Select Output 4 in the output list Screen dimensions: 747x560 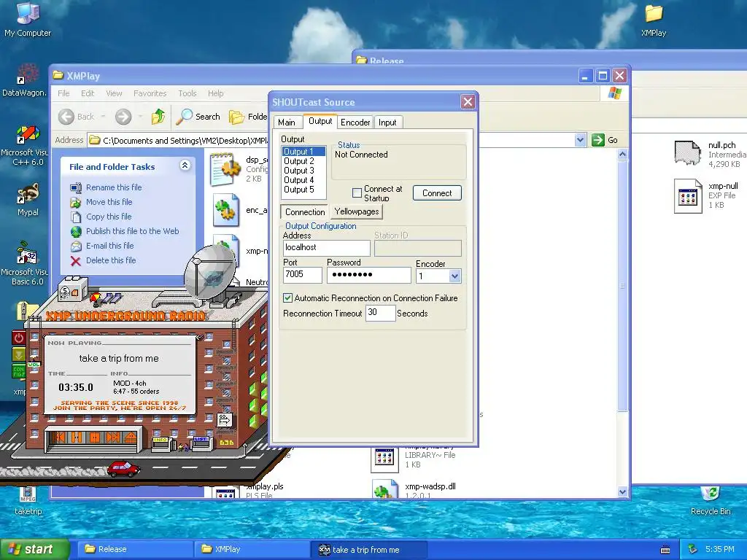click(x=303, y=180)
